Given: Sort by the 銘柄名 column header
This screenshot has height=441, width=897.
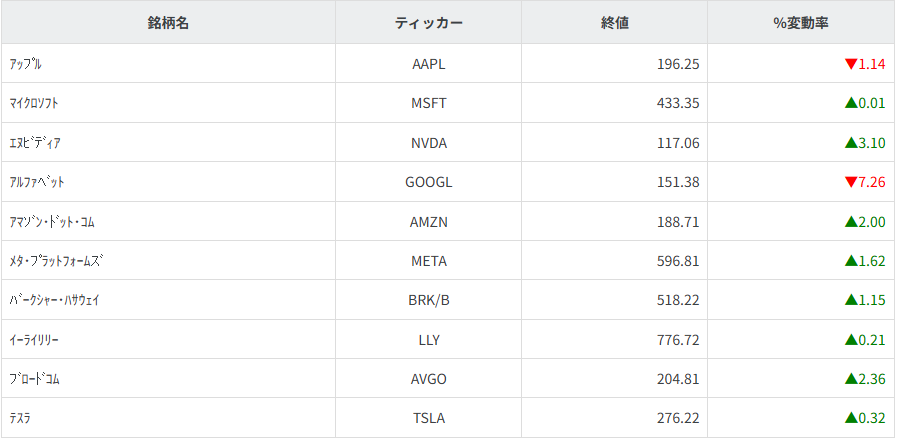Looking at the screenshot, I should pyautogui.click(x=168, y=23).
